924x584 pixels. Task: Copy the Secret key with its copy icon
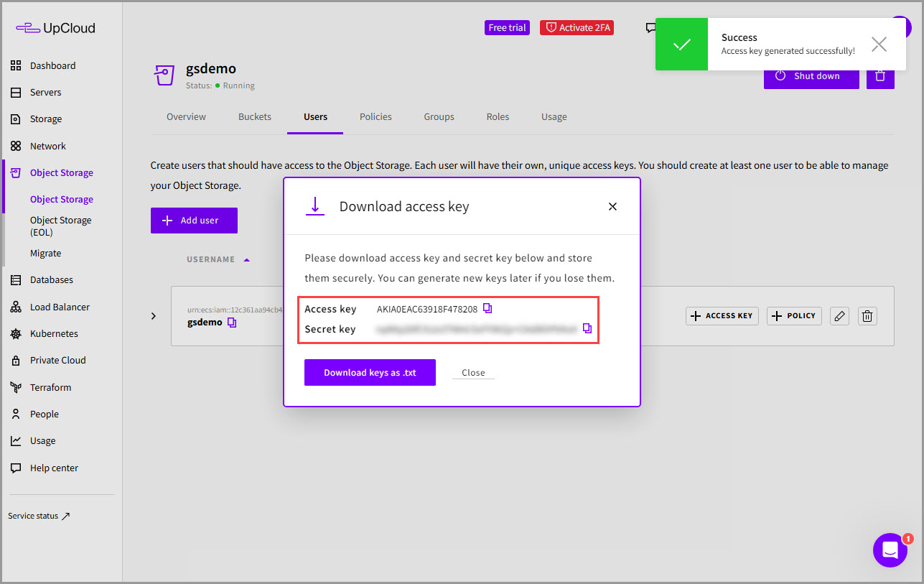[x=587, y=328]
